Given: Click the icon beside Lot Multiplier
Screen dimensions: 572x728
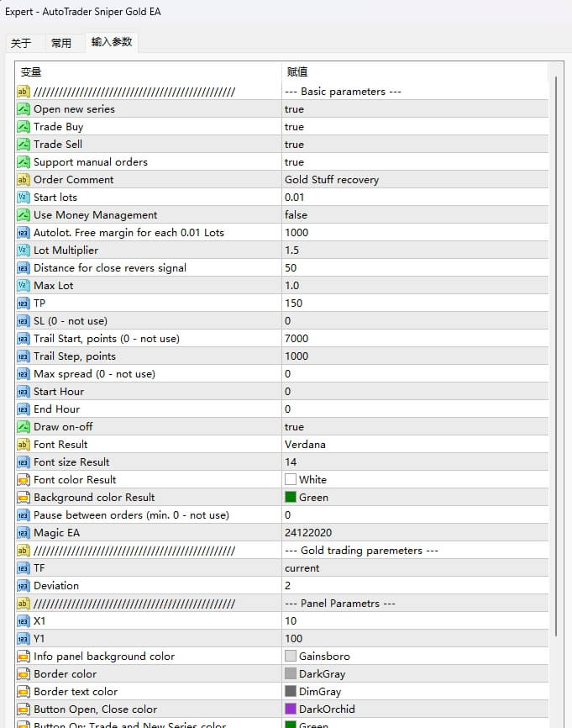Looking at the screenshot, I should (24, 251).
